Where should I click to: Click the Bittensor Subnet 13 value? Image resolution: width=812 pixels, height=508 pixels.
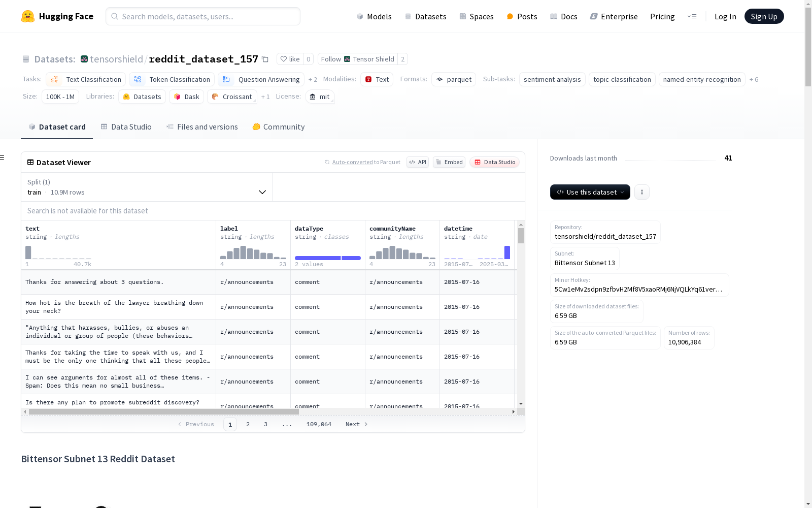pyautogui.click(x=585, y=263)
